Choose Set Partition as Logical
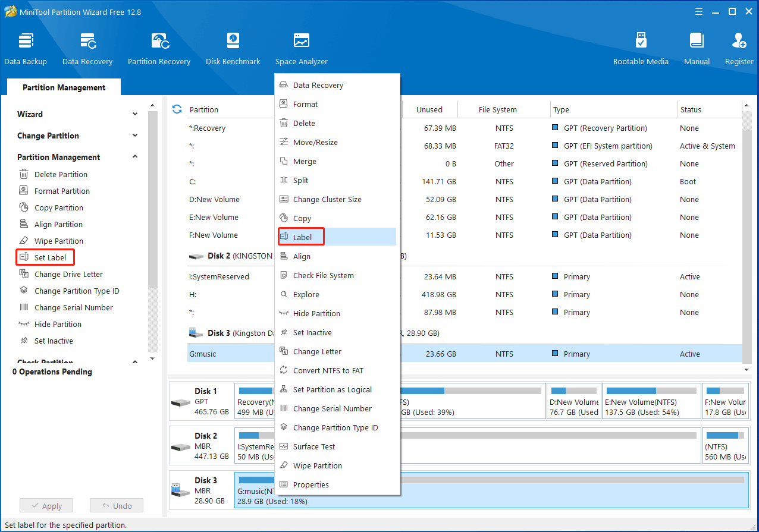This screenshot has width=759, height=532. (x=337, y=389)
